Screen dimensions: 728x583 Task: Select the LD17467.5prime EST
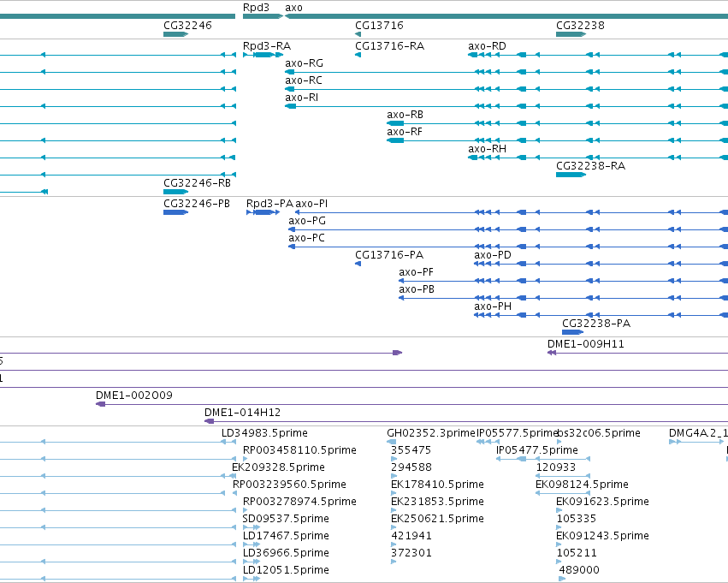click(286, 536)
